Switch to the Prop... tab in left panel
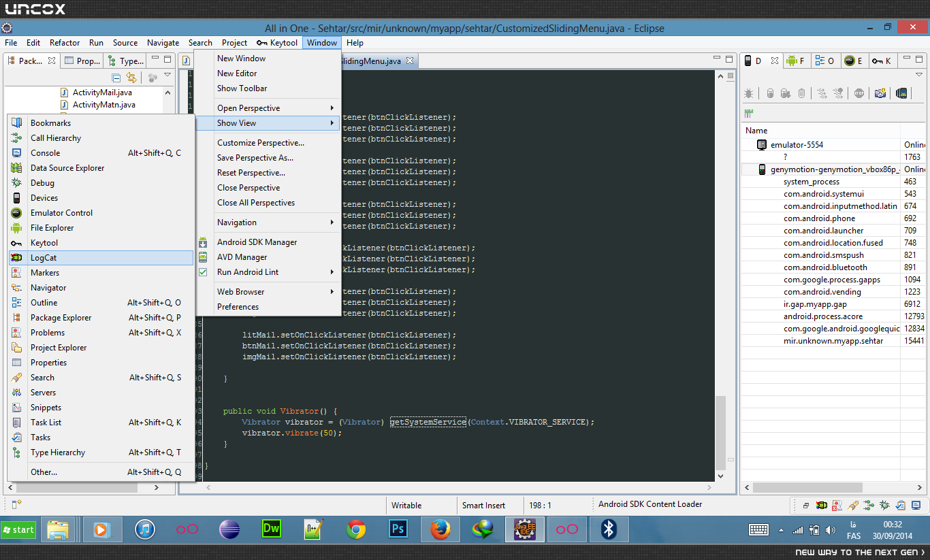The height and width of the screenshot is (560, 930). pyautogui.click(x=82, y=61)
